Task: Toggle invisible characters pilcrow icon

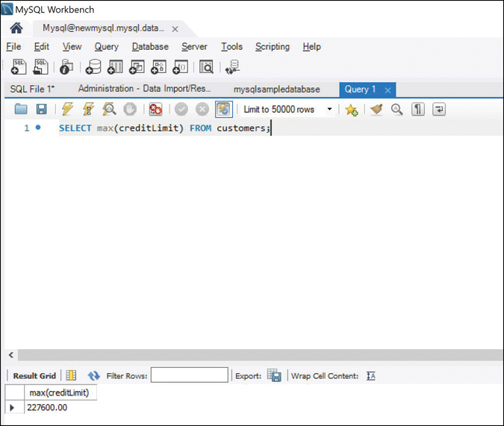Action: pyautogui.click(x=418, y=109)
